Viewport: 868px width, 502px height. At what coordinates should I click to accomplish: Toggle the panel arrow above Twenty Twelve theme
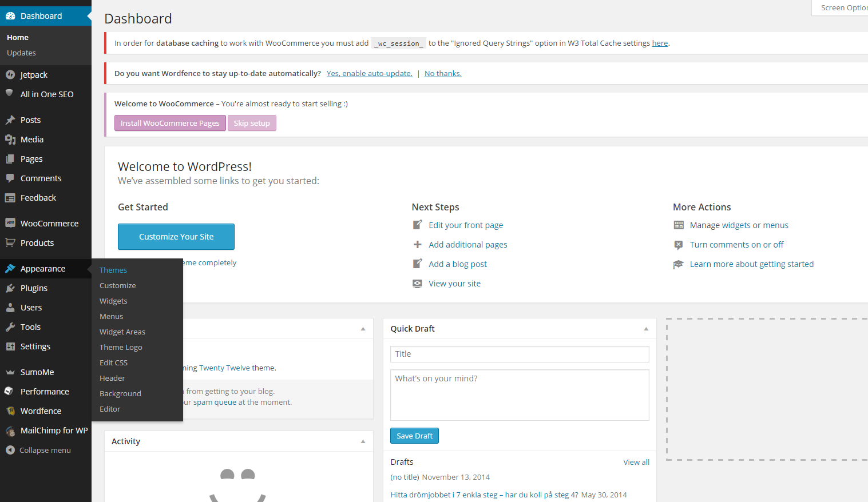[x=363, y=329]
